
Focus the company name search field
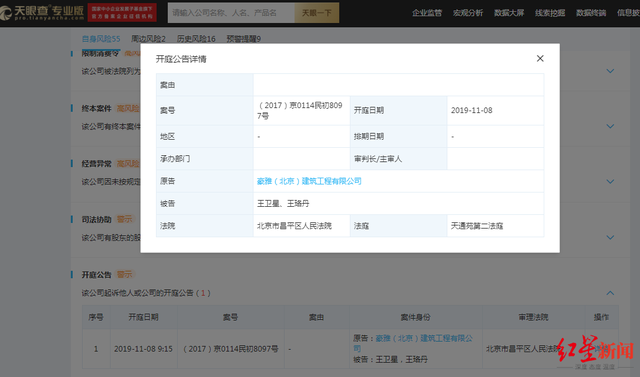(x=231, y=13)
